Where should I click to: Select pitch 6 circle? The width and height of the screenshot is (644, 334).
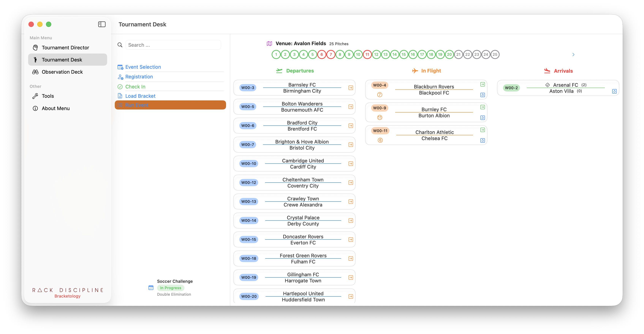pos(321,54)
